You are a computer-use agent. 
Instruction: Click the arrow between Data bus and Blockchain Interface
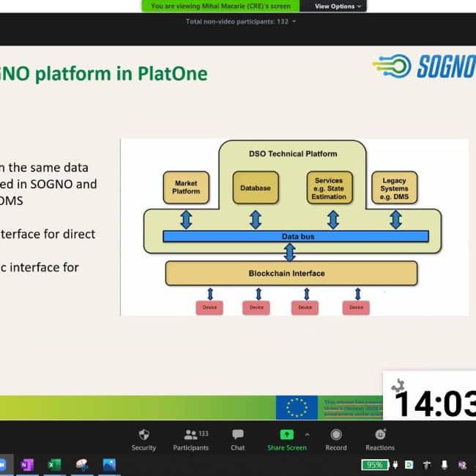(289, 253)
